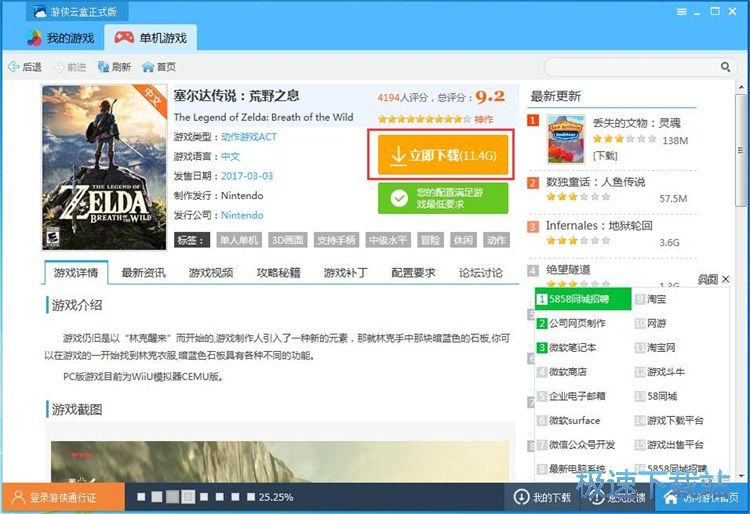Click the 登录游侠通行证 button

coord(63,497)
